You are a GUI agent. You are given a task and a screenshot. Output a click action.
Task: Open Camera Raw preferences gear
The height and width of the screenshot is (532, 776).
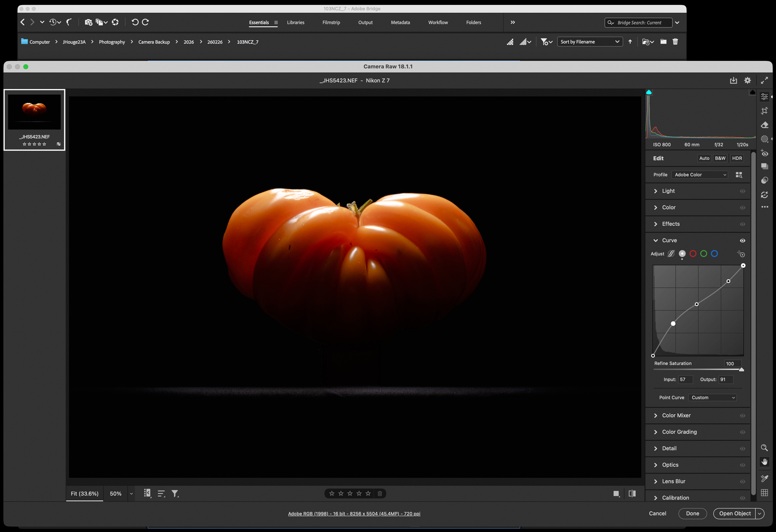click(x=747, y=81)
